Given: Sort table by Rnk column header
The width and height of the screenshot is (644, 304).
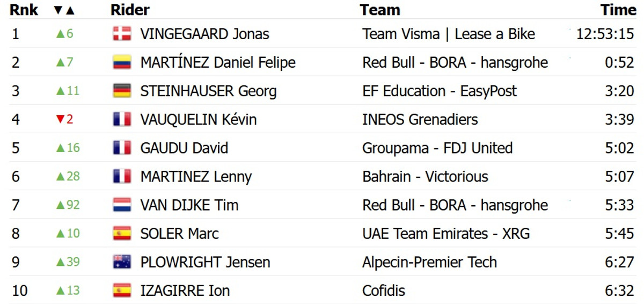Looking at the screenshot, I should 24,10.
